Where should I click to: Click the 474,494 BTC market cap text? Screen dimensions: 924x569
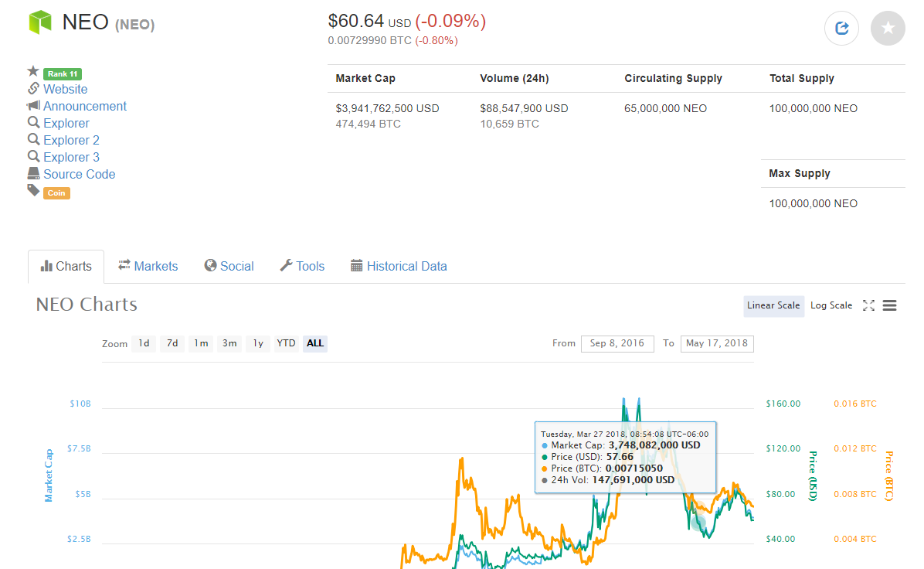tap(369, 124)
